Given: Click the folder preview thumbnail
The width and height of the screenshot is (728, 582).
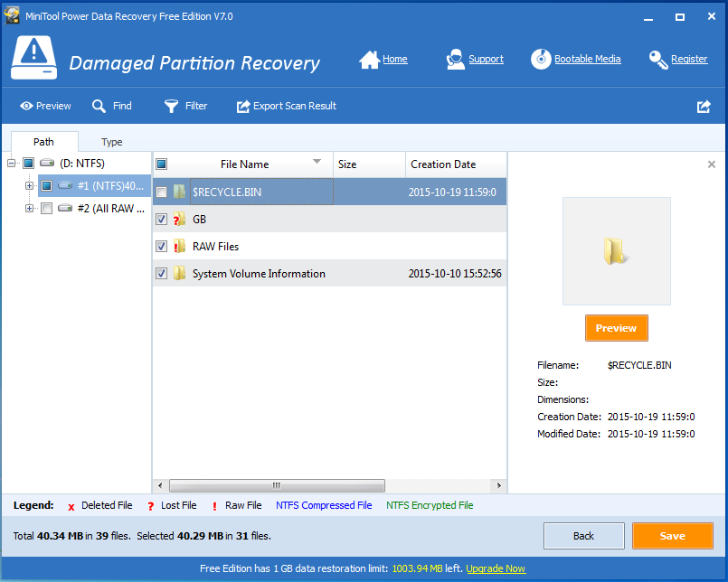Looking at the screenshot, I should (x=616, y=251).
